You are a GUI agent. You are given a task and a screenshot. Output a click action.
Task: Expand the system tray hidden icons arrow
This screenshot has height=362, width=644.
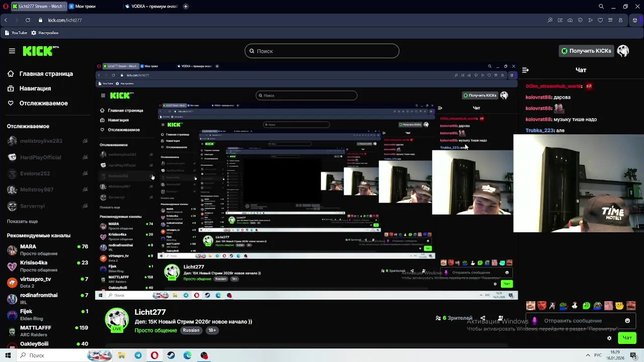[x=587, y=355]
